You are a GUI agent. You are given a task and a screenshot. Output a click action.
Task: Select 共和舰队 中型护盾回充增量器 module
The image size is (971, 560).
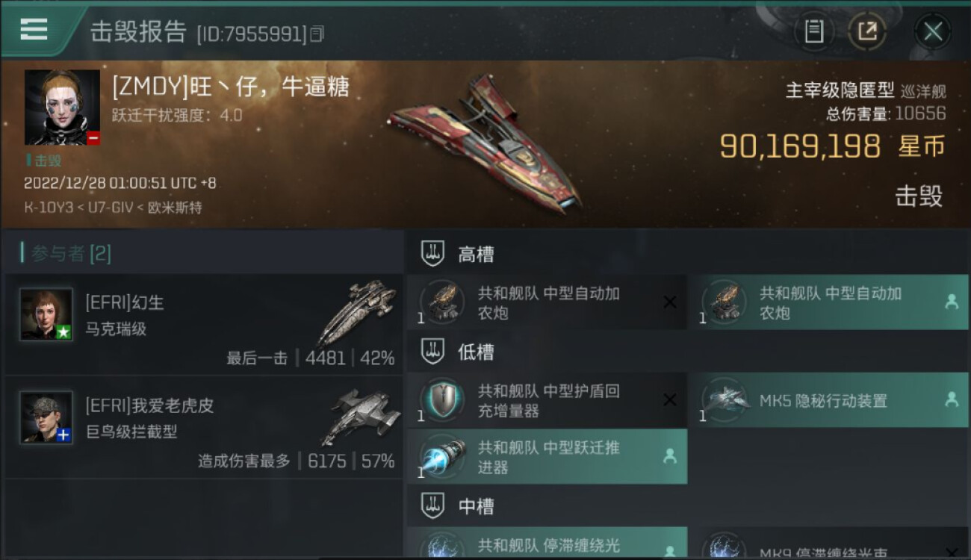pos(547,399)
